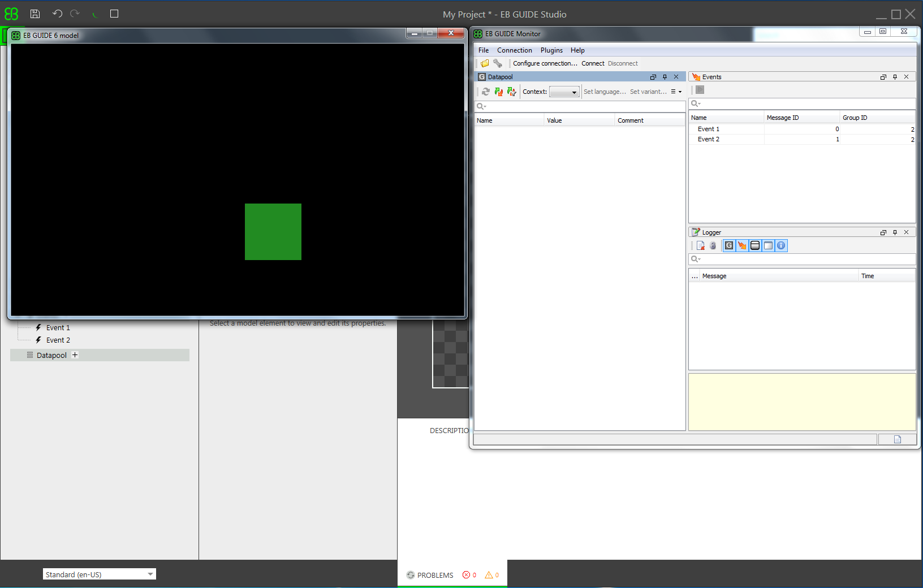Open the yellow folder icon in Monitor toolbar
The width and height of the screenshot is (923, 588).
[x=485, y=63]
